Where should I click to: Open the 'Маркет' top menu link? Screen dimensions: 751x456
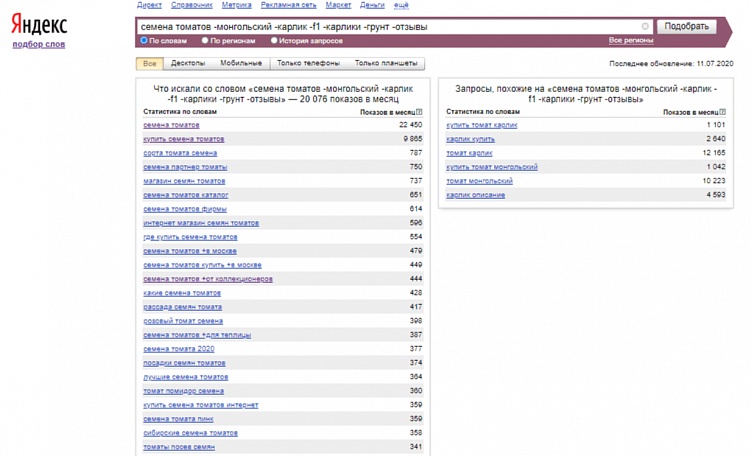[x=338, y=5]
